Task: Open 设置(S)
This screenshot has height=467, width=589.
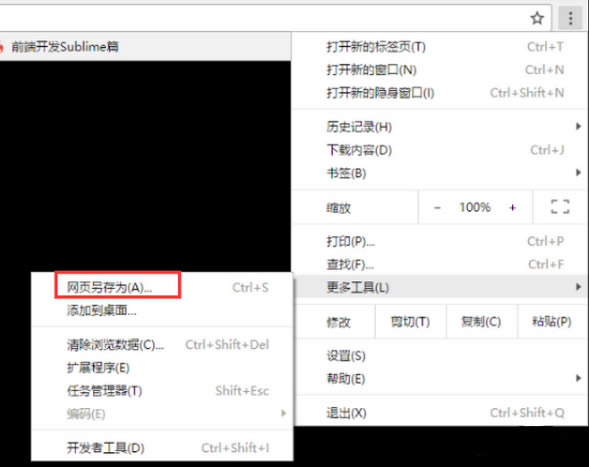Action: point(438,355)
